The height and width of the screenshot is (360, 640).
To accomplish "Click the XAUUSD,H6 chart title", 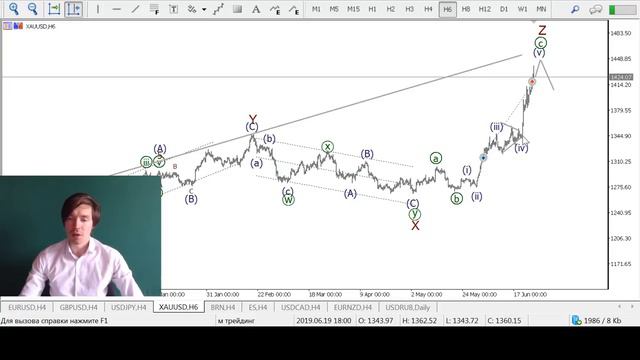I will click(x=40, y=27).
